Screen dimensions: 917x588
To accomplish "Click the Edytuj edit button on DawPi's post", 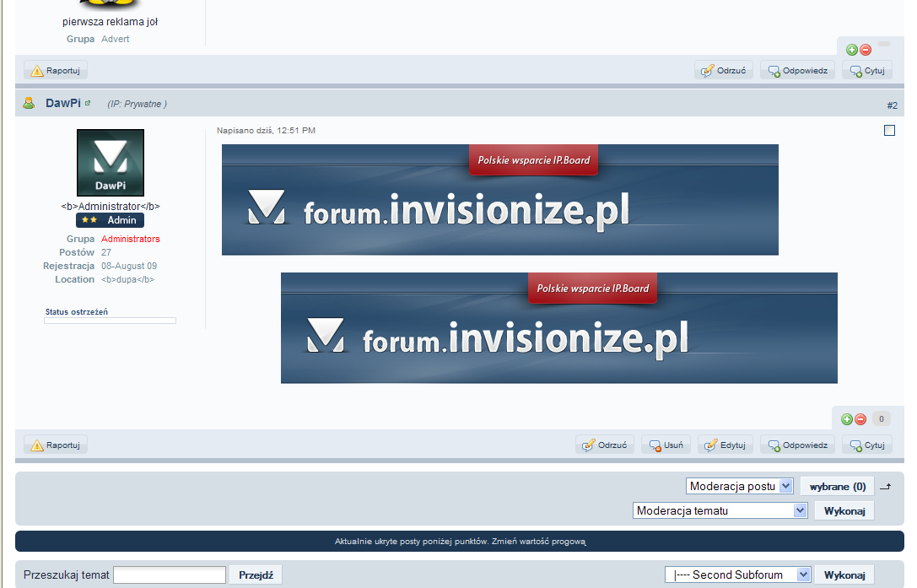I will (725, 445).
